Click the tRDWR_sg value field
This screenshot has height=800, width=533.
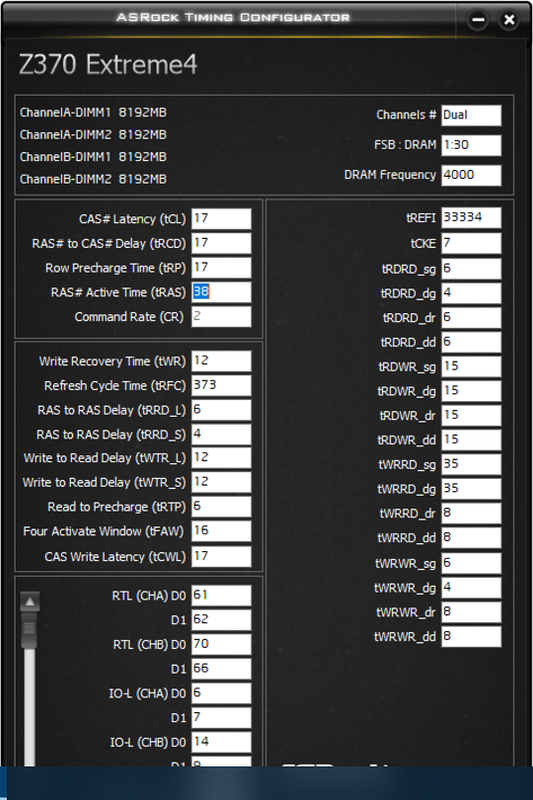pos(471,367)
